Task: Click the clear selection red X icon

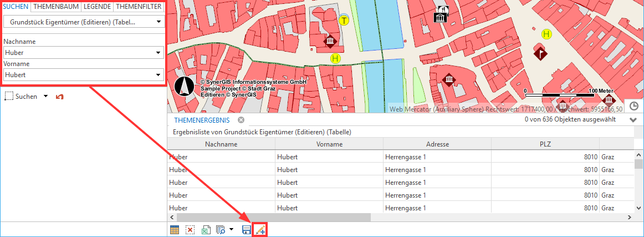Action: (190, 229)
